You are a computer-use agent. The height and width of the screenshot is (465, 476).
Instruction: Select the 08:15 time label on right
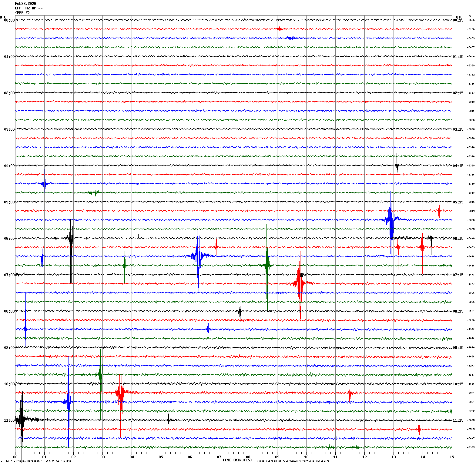[458, 311]
